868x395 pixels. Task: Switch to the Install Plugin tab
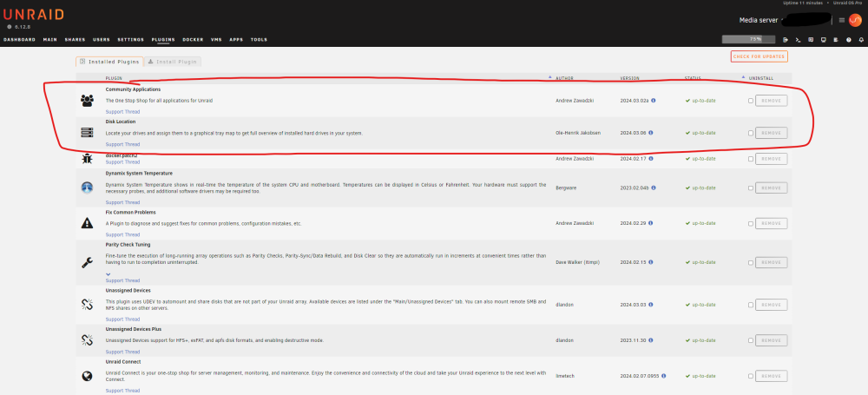pyautogui.click(x=172, y=62)
